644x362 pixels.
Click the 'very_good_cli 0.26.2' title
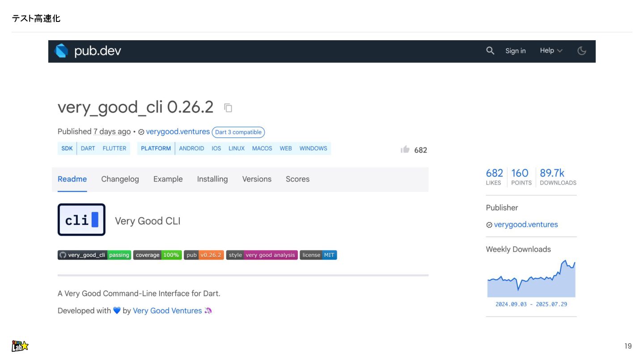(x=136, y=108)
